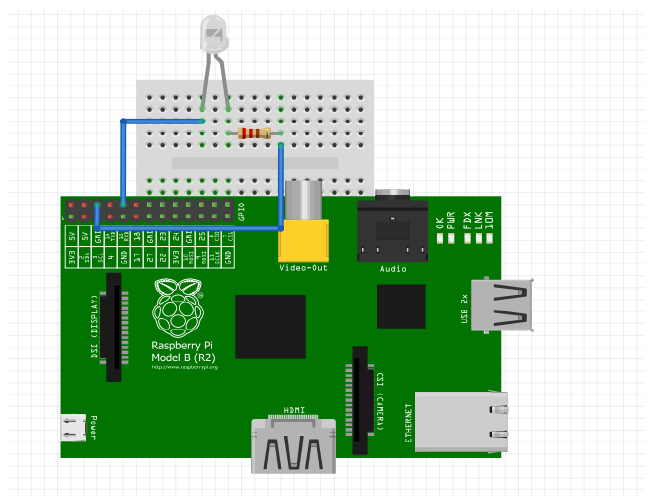Click the 'RXD' pin label
Viewport: 650px width, 496px height.
point(126,236)
